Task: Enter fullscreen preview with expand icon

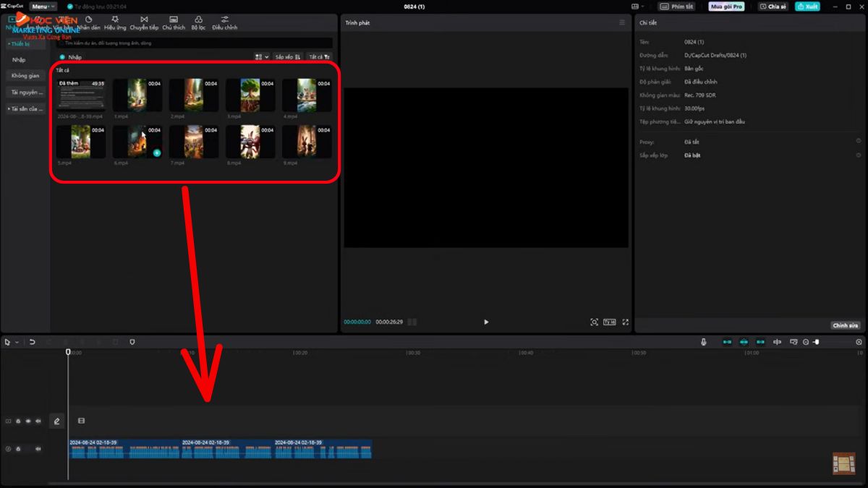Action: 626,322
